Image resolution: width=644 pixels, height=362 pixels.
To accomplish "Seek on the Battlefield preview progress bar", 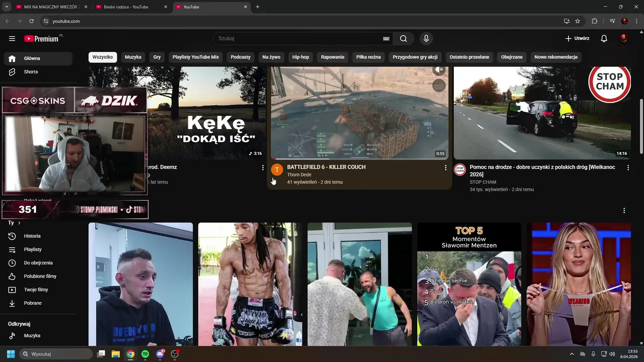I will (x=359, y=158).
